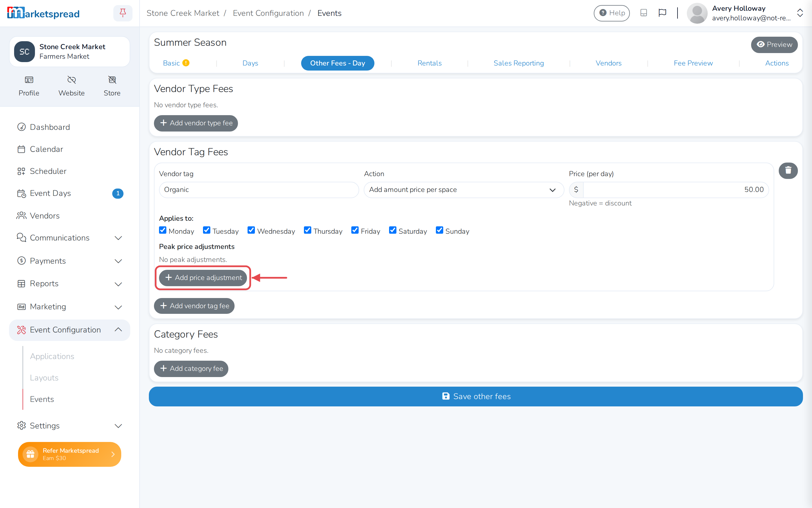
Task: Click the Marketspread logo
Action: pyautogui.click(x=43, y=13)
